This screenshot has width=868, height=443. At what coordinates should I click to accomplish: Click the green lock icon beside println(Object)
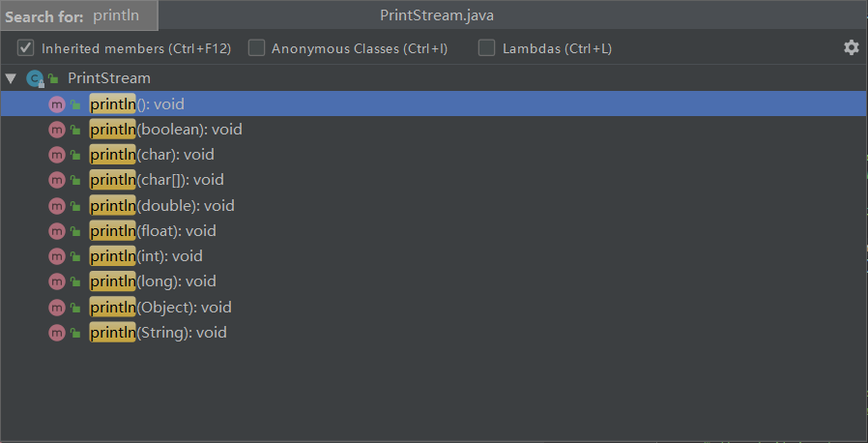74,308
